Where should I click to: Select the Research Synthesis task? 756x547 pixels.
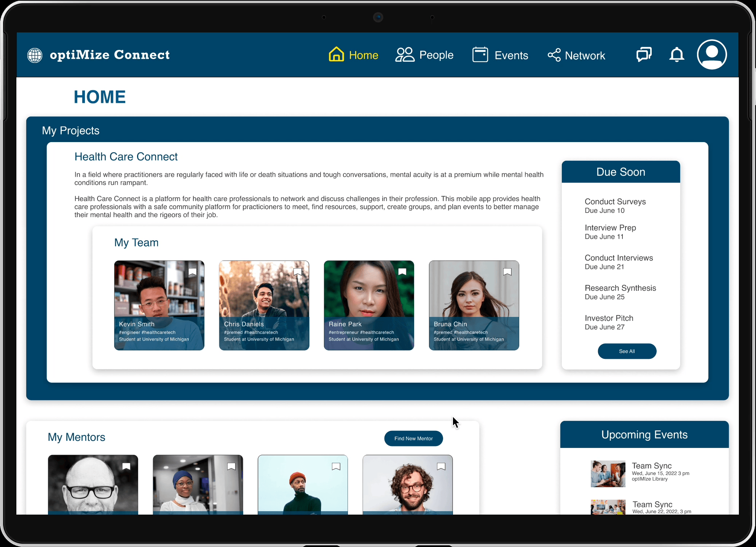pos(620,288)
